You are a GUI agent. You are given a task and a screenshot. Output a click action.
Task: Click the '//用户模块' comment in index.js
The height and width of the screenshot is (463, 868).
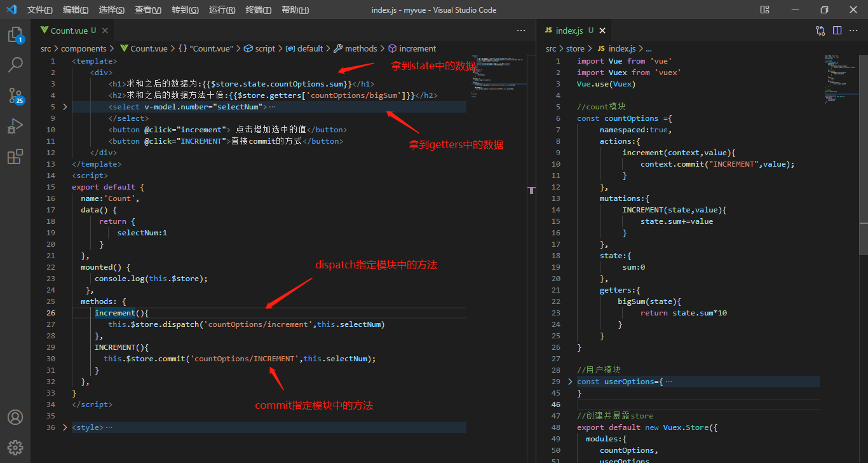pos(599,370)
